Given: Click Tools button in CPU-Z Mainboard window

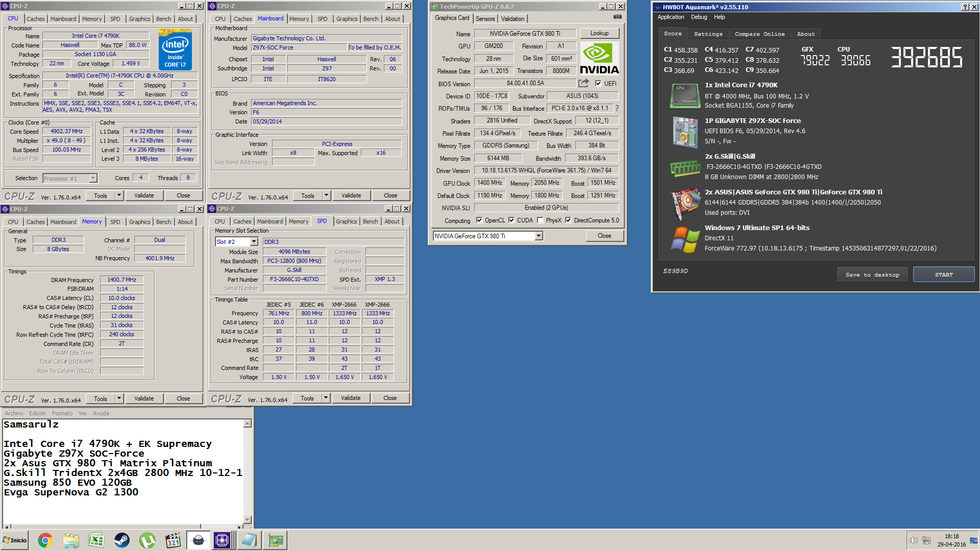Looking at the screenshot, I should coord(308,195).
